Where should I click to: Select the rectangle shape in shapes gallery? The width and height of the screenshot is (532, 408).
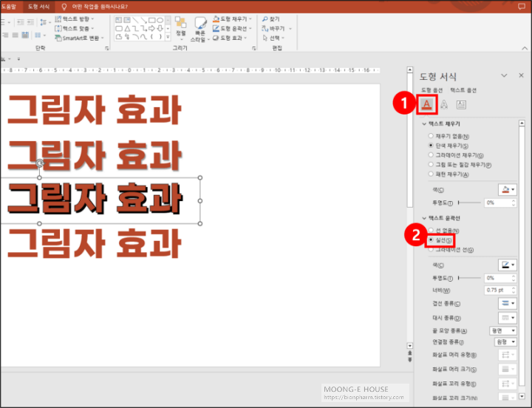click(x=151, y=21)
